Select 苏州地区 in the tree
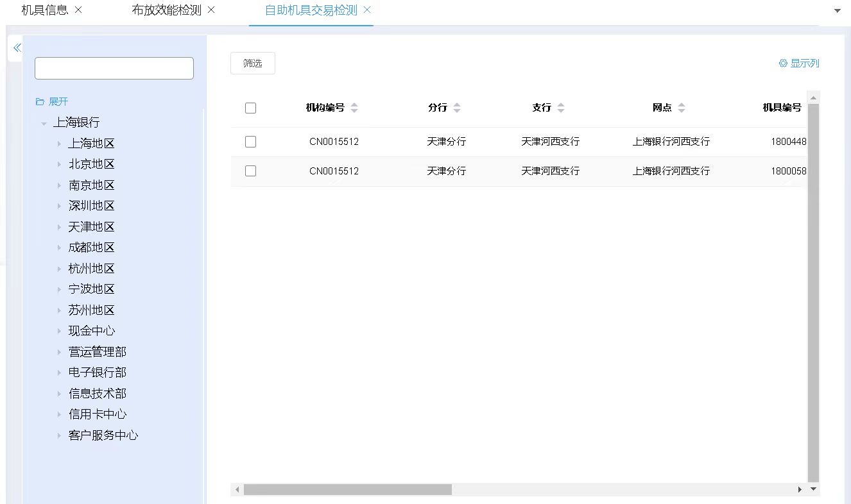The image size is (851, 504). pyautogui.click(x=92, y=310)
